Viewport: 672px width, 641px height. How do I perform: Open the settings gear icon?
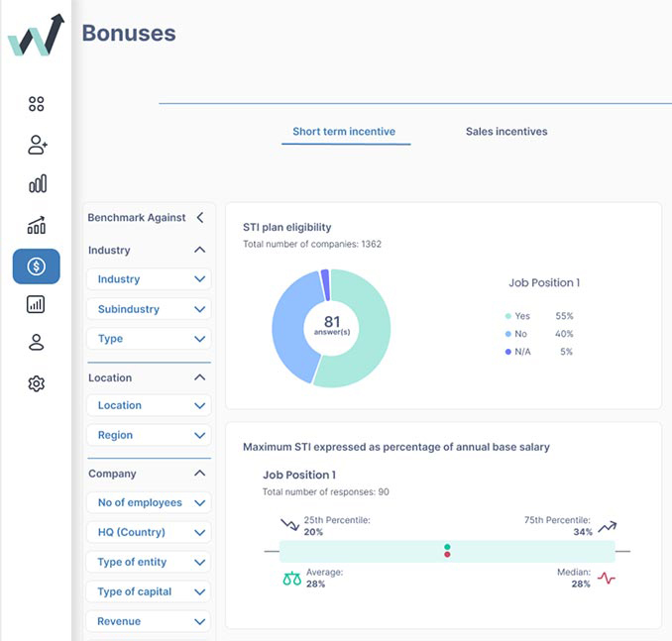point(37,383)
